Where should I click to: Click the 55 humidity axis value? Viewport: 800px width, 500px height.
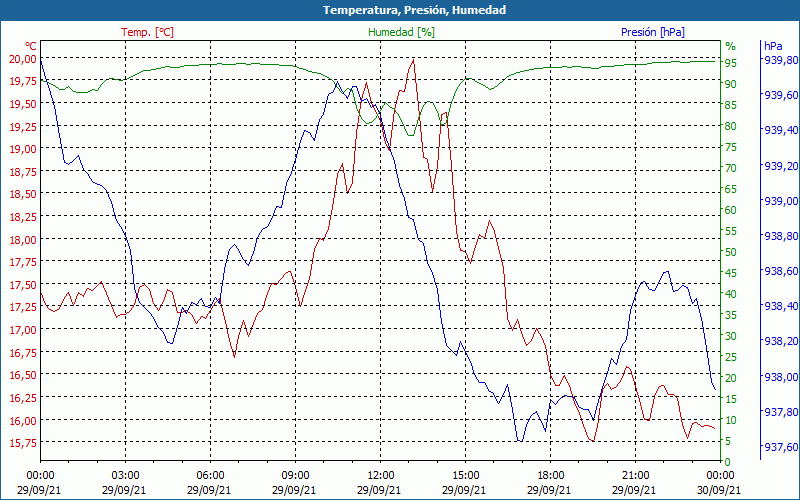[731, 231]
